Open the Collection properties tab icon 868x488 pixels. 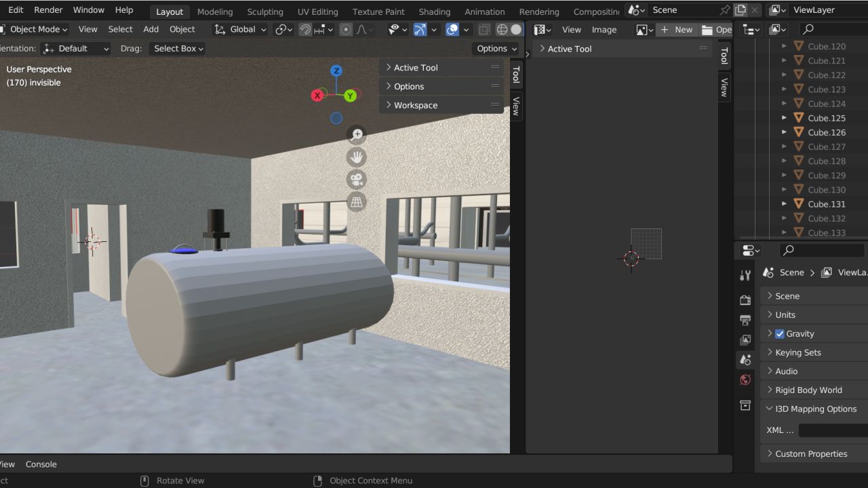click(745, 405)
